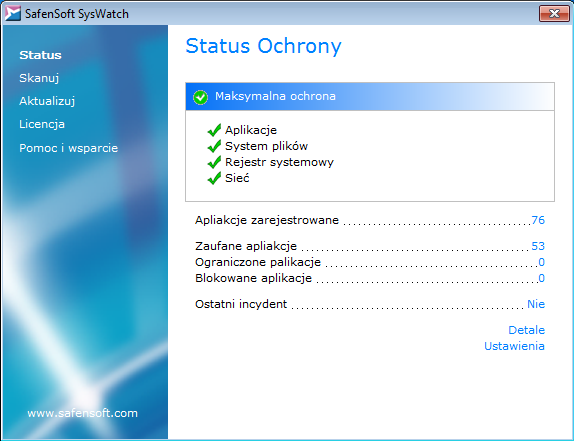Image resolution: width=574 pixels, height=441 pixels.
Task: Select the Rejestr systemowy item text
Action: point(279,162)
